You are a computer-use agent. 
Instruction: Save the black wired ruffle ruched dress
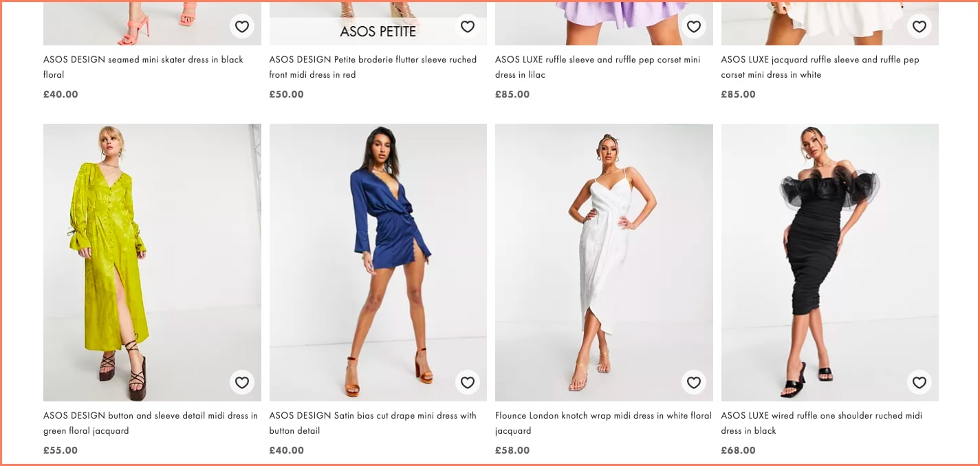pyautogui.click(x=919, y=382)
